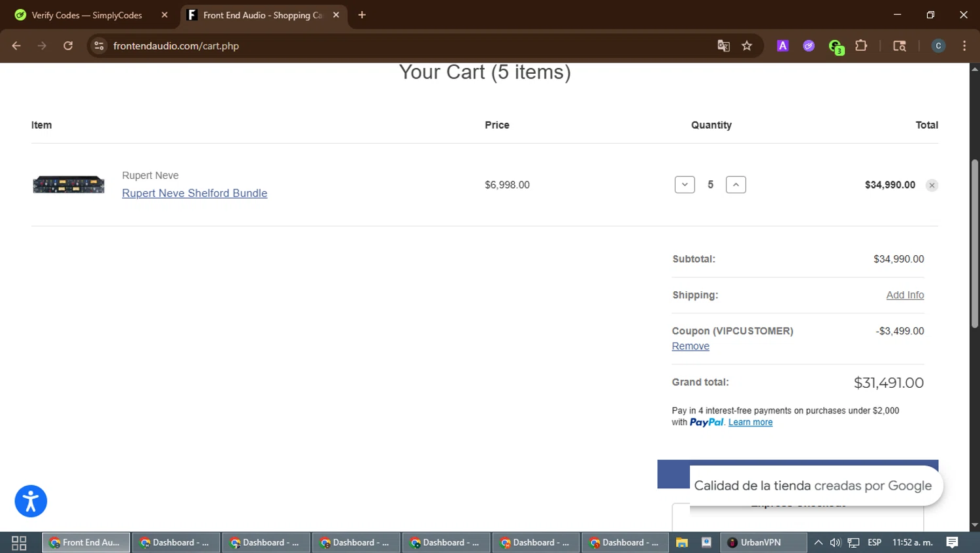This screenshot has height=553, width=980.
Task: Click the Rupert Neve brand name text
Action: [x=150, y=176]
